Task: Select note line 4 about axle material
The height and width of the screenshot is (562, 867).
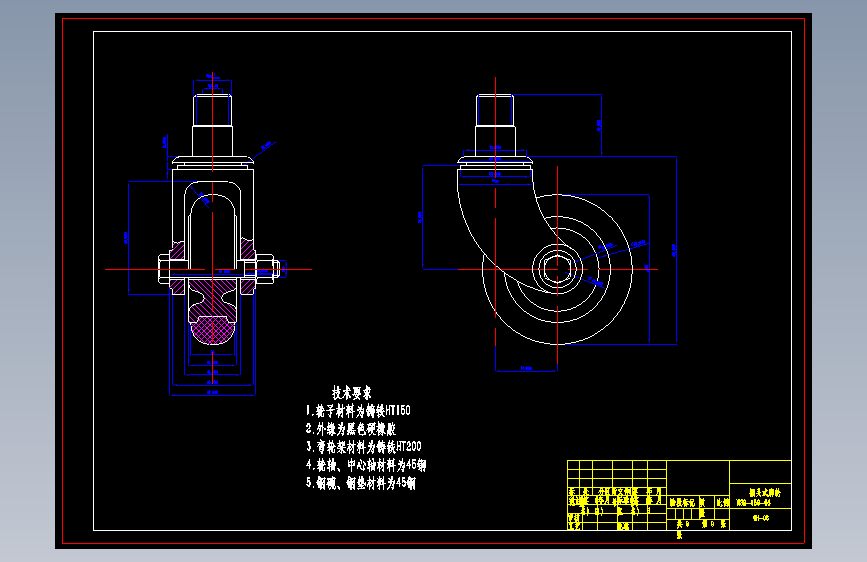Action: click(366, 465)
